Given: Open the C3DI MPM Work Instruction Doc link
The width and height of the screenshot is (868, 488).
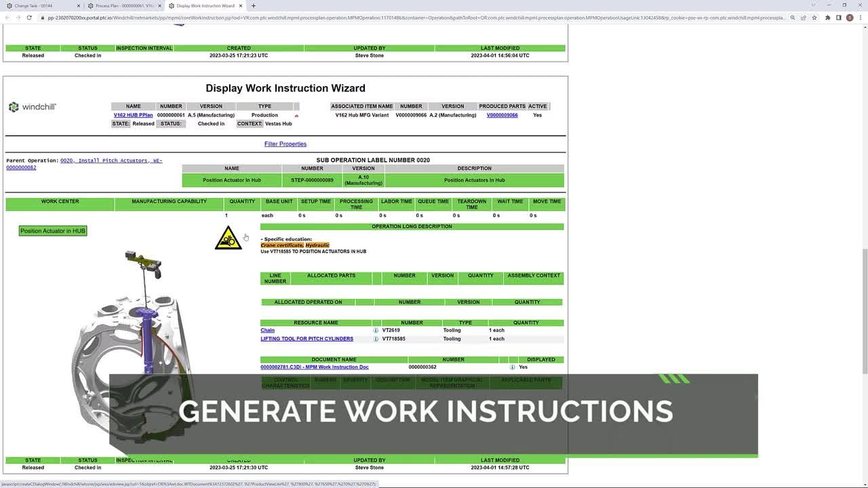Looking at the screenshot, I should click(x=315, y=367).
